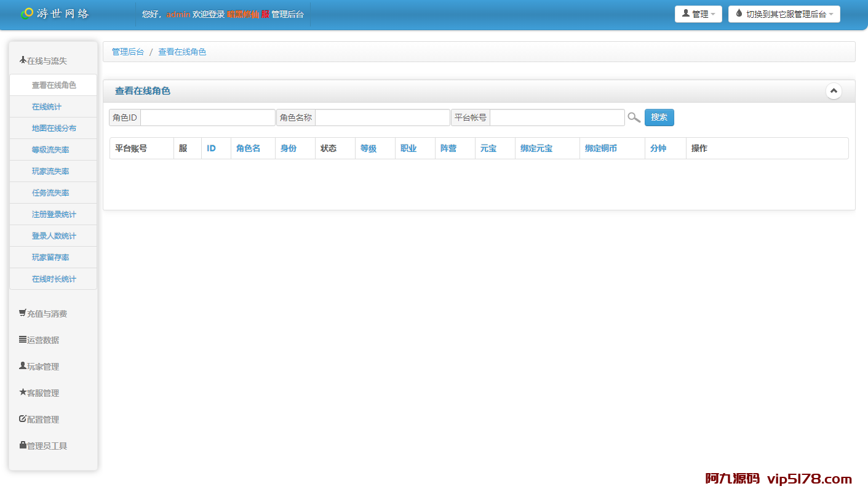
Task: Expand the 玩家管理 sidebar section
Action: (39, 367)
